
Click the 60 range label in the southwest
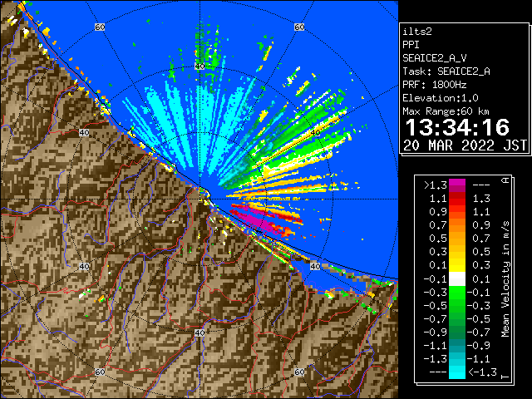(x=100, y=372)
